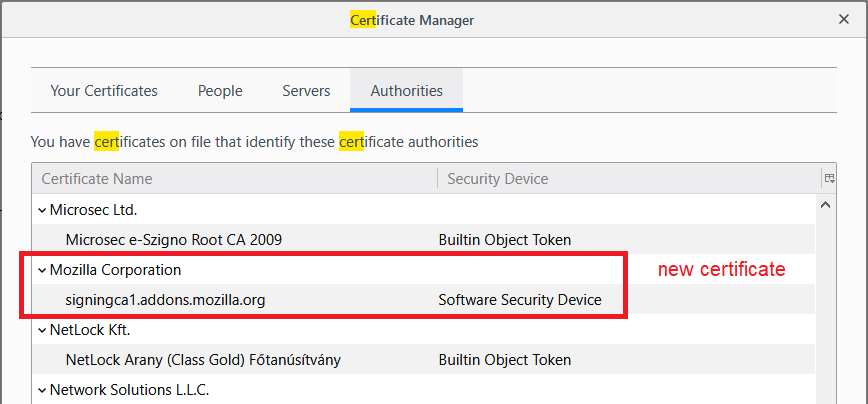Collapse the NetLock Kft. group
Viewport: 868px width, 404px height.
click(x=42, y=330)
